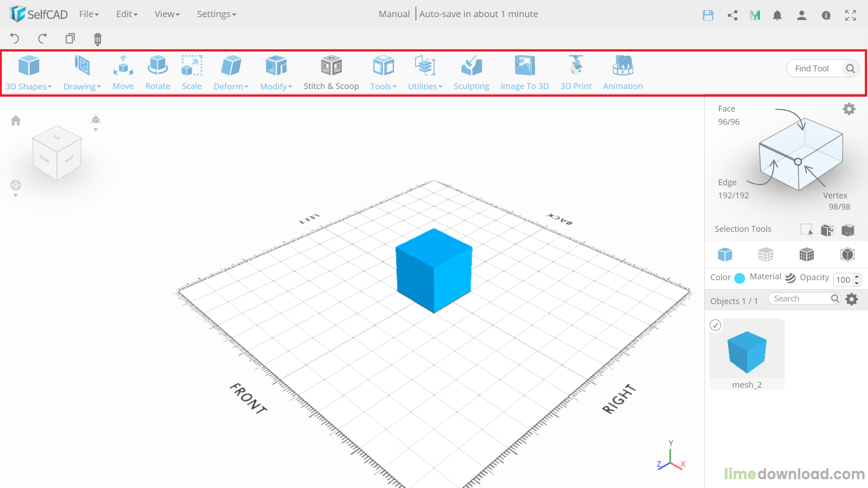The height and width of the screenshot is (488, 868).
Task: Open the Animation tool
Action: 623,73
